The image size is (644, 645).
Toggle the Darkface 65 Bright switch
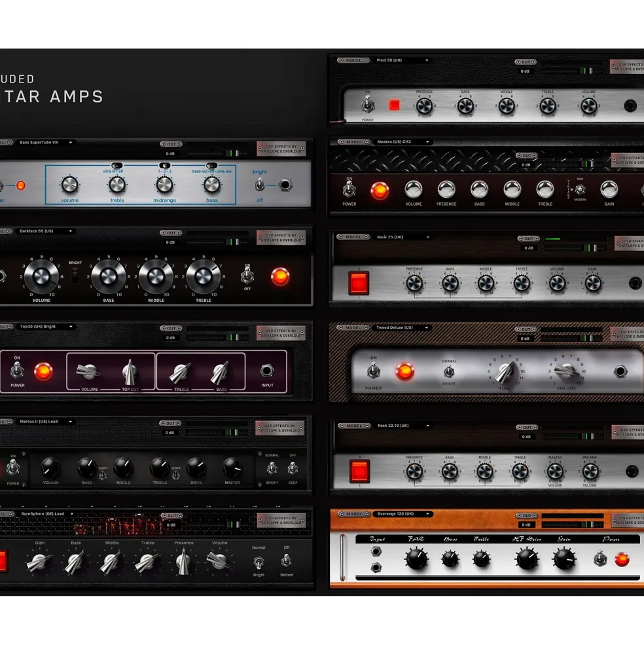click(x=75, y=275)
